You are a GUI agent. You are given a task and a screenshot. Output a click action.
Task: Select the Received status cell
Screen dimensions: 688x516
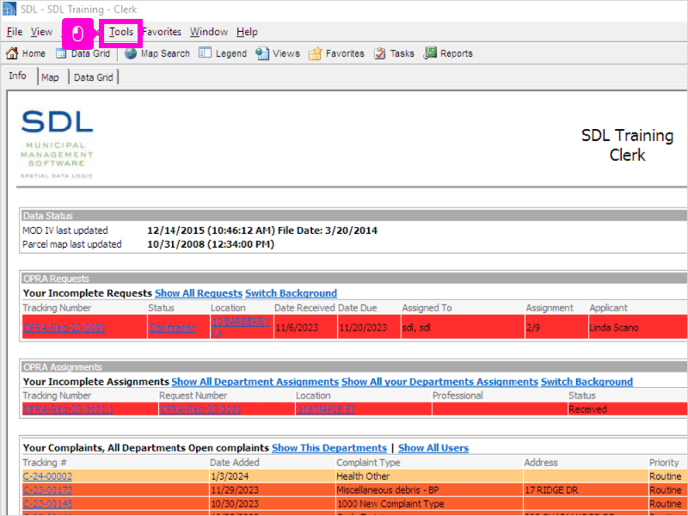(627, 409)
